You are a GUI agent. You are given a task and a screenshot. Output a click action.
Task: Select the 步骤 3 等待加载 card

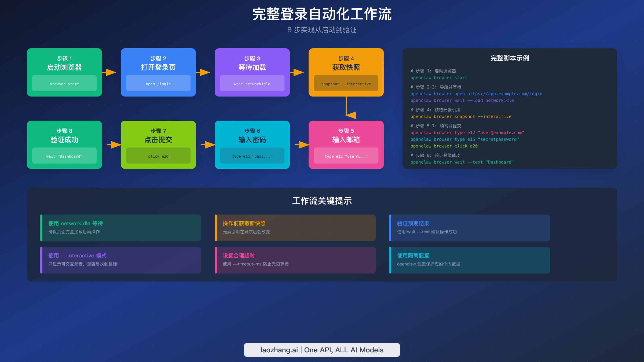252,64
